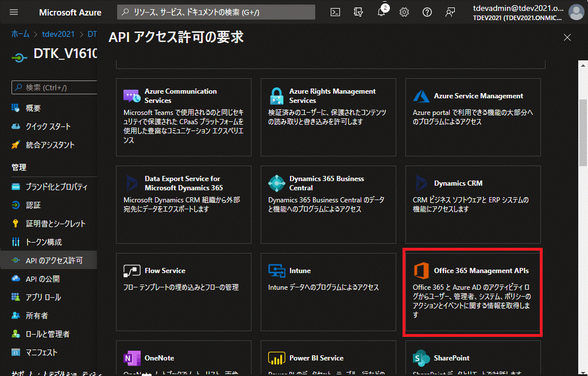
Task: Click the Dynamics 365 Business Central icon
Action: pyautogui.click(x=277, y=183)
